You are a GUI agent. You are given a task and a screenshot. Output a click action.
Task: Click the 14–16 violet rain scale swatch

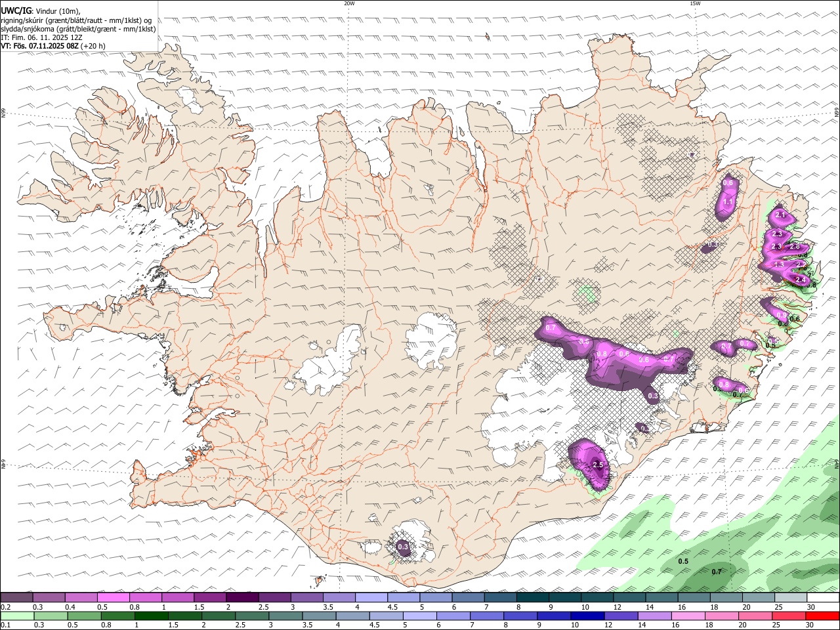point(654,616)
